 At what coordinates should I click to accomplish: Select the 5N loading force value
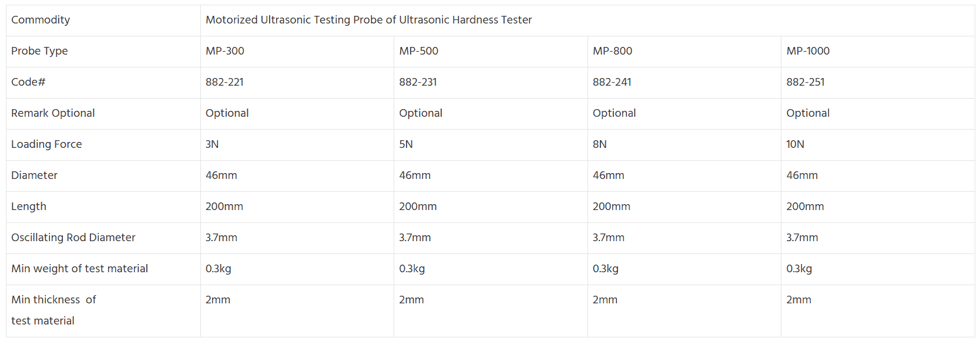point(406,144)
